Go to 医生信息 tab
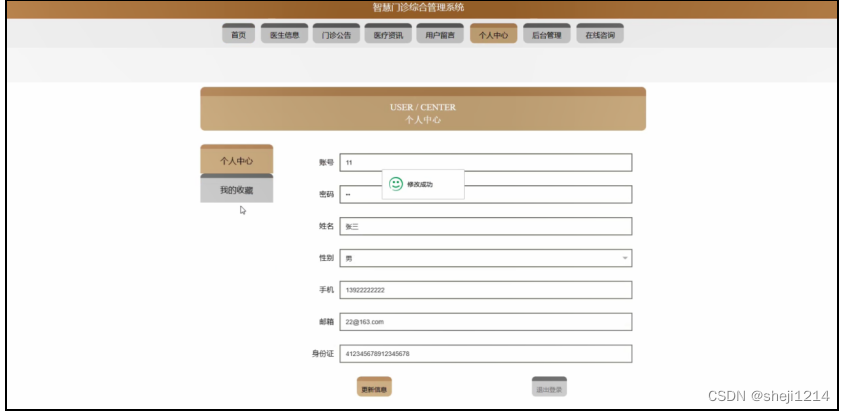 (285, 33)
